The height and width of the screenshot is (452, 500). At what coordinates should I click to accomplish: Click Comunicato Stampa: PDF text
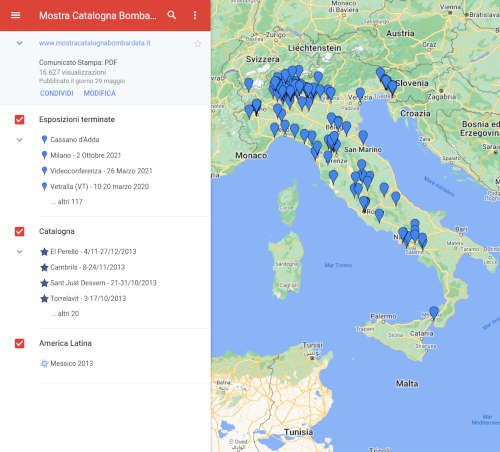(78, 62)
